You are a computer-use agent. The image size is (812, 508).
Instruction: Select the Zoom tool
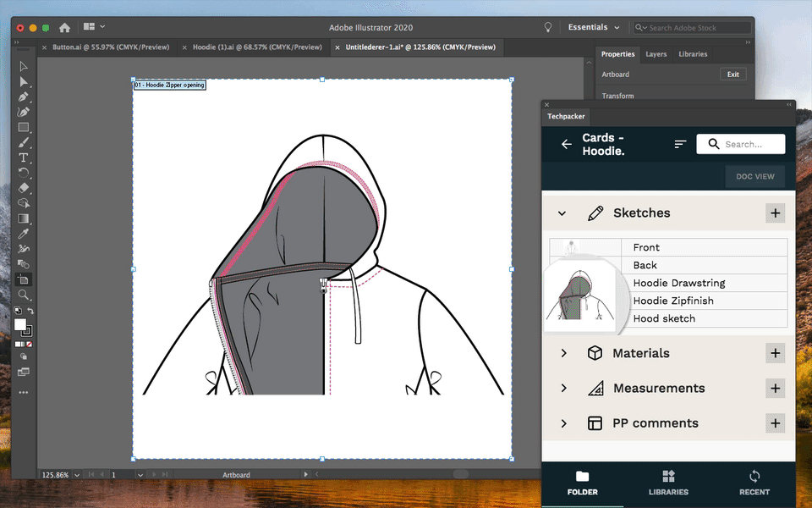24,295
